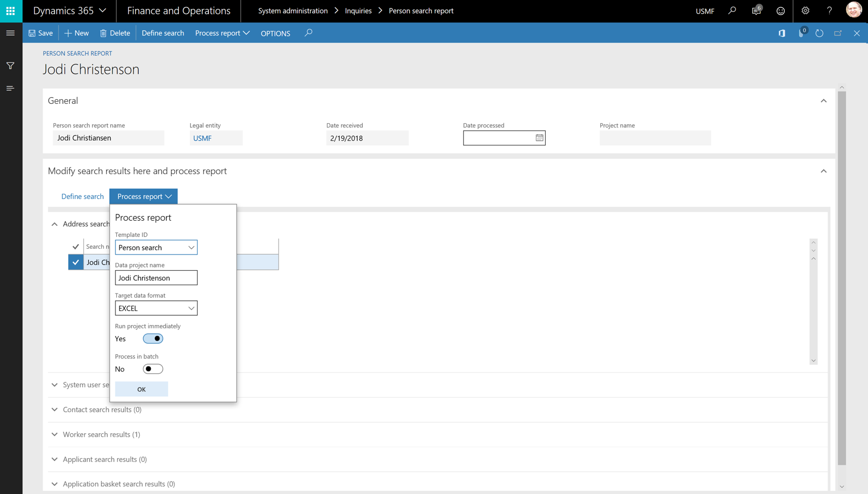Image resolution: width=868 pixels, height=494 pixels.
Task: Go to System administration breadcrumb
Action: coord(293,10)
